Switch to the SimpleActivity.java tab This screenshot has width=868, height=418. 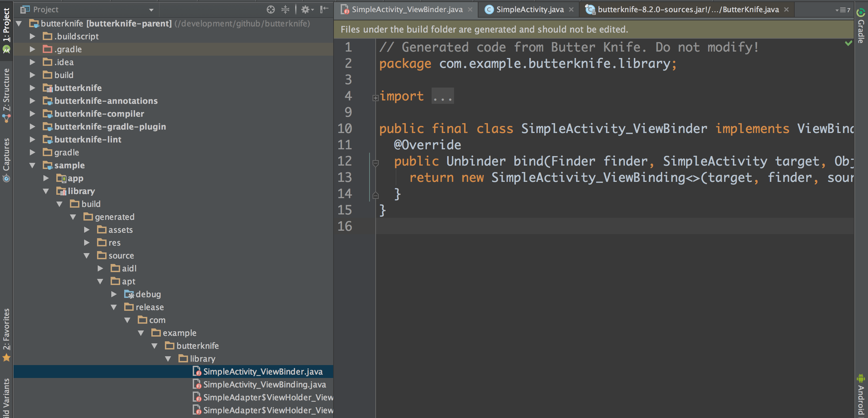529,9
